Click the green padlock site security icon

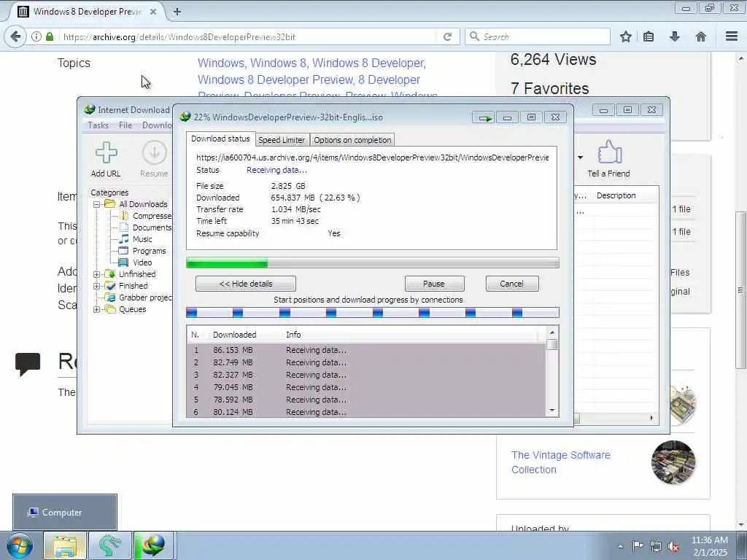click(x=50, y=36)
